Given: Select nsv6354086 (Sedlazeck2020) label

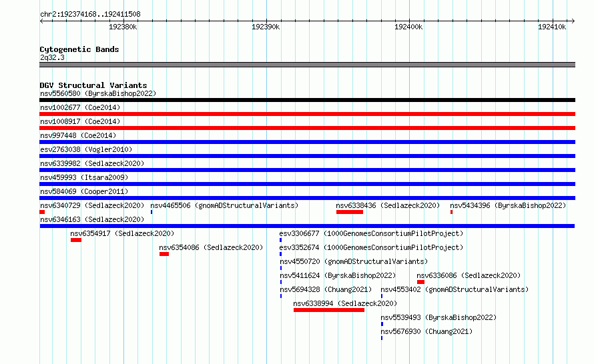Looking at the screenshot, I should 211,247.
